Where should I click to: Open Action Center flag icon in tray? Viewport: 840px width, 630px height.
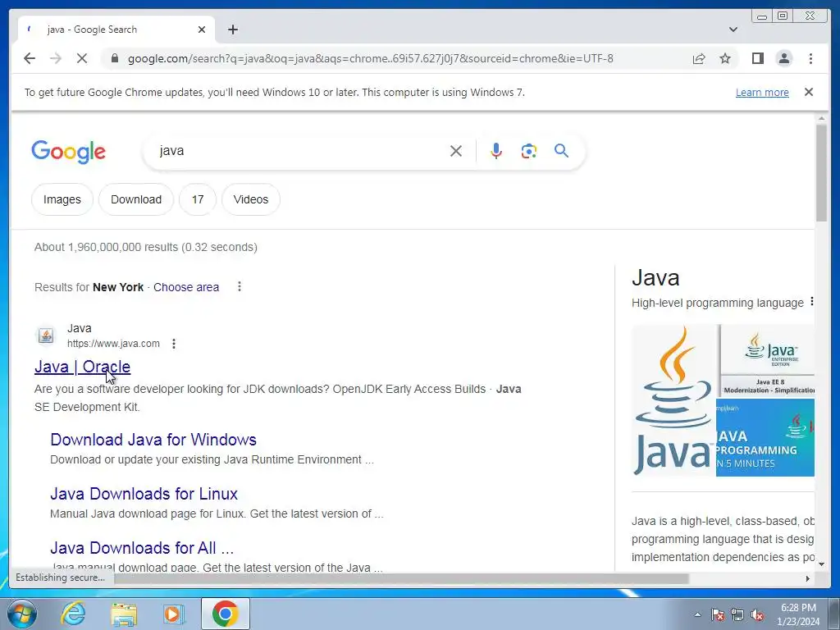tap(718, 614)
